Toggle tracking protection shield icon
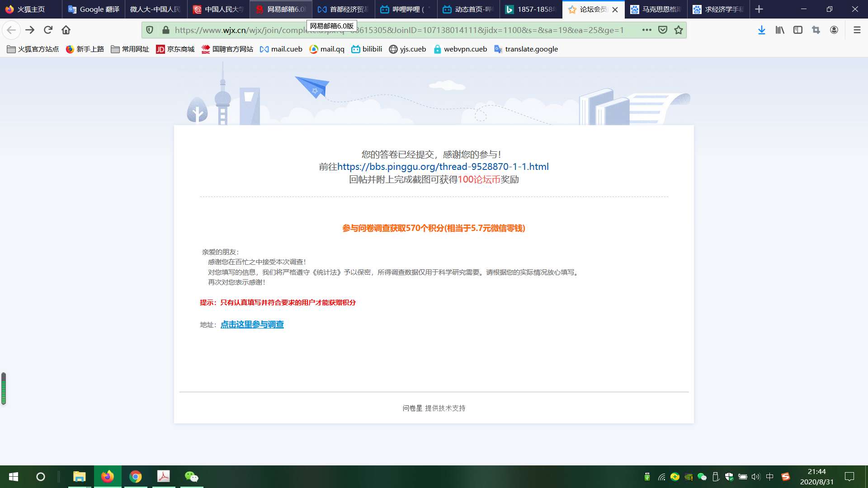The height and width of the screenshot is (488, 868). (x=150, y=30)
